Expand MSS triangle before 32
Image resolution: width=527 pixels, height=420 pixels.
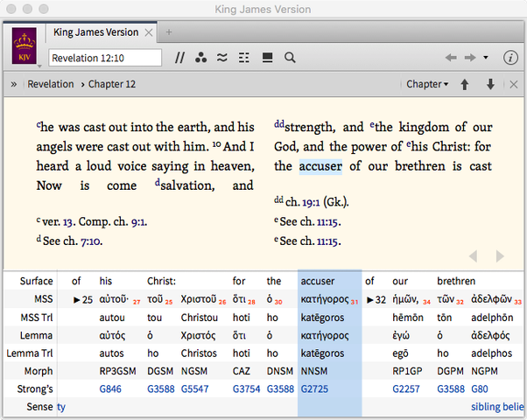point(370,300)
